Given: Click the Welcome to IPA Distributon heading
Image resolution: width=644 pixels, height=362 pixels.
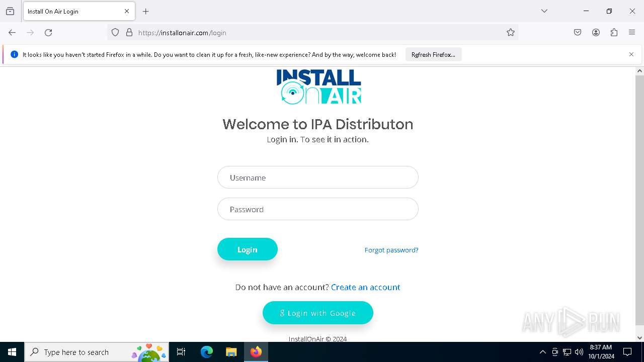Looking at the screenshot, I should click(318, 124).
